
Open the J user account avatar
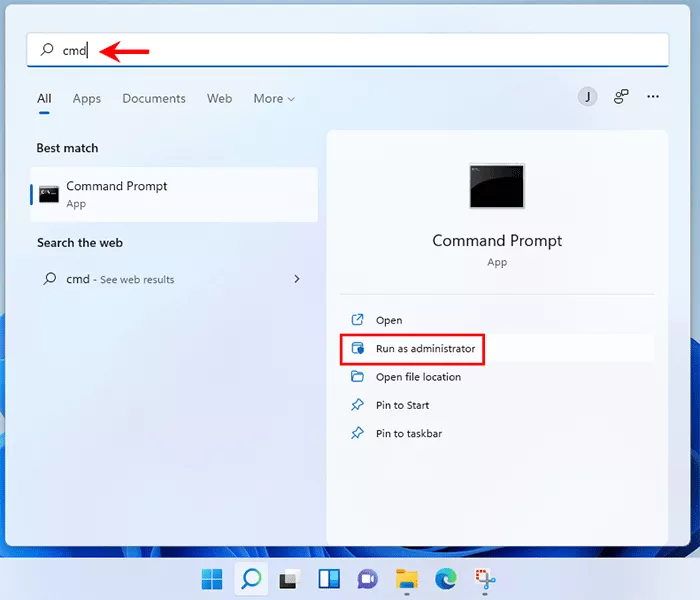point(588,96)
